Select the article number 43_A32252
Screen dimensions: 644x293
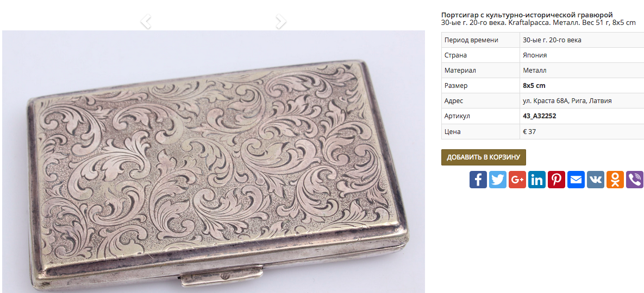coord(540,116)
